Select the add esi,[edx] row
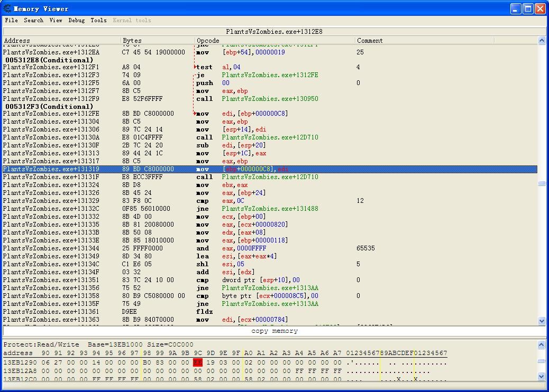This screenshot has width=549, height=392. (270, 272)
